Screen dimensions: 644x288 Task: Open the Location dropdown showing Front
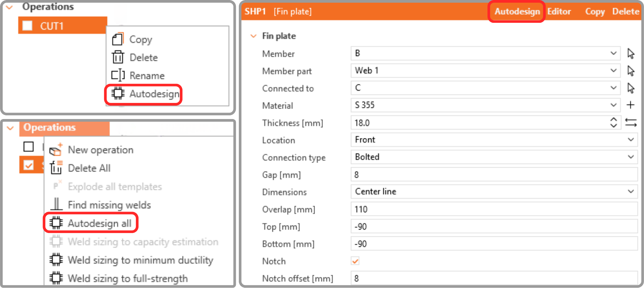click(494, 139)
